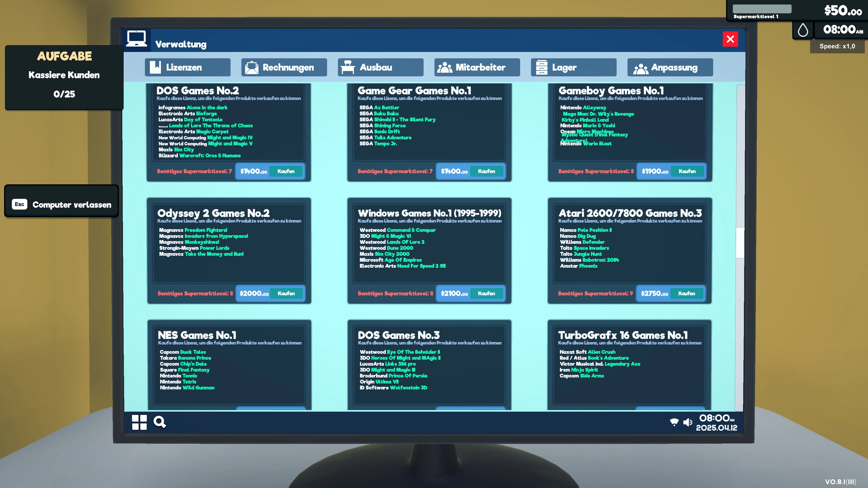Select the Lager tab
The height and width of the screenshot is (488, 868).
point(573,67)
